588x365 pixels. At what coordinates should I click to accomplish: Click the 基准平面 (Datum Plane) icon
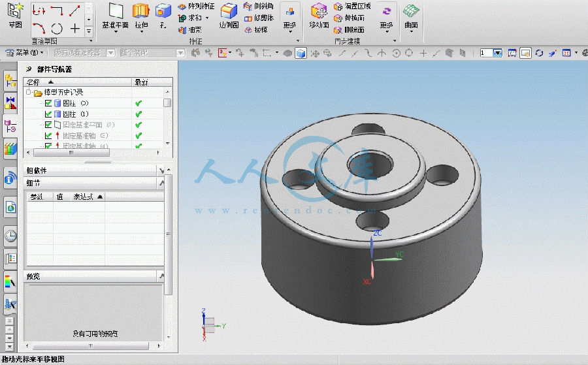click(116, 11)
